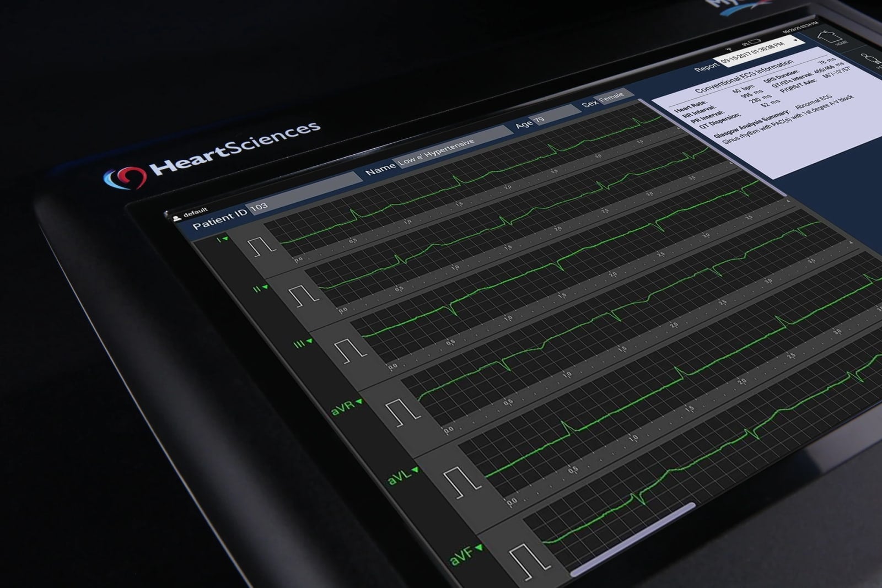
Task: Click the Heart Rate value '60 bpm'
Action: 744,90
